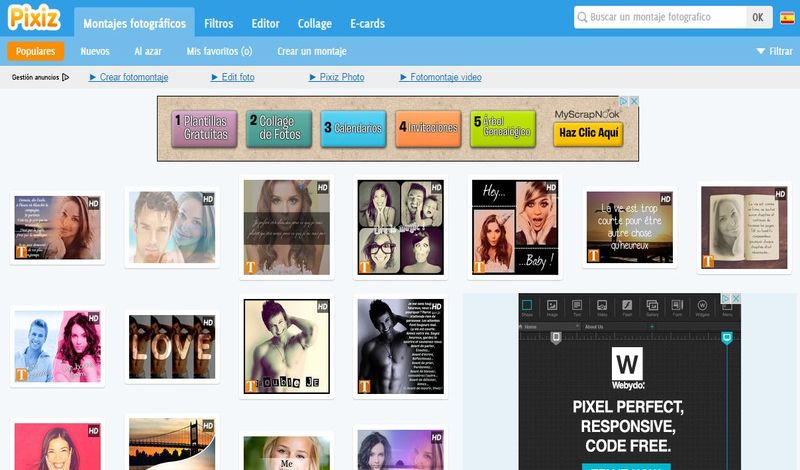Viewport: 800px width, 470px height.
Task: Open the Edit foto link
Action: point(233,77)
